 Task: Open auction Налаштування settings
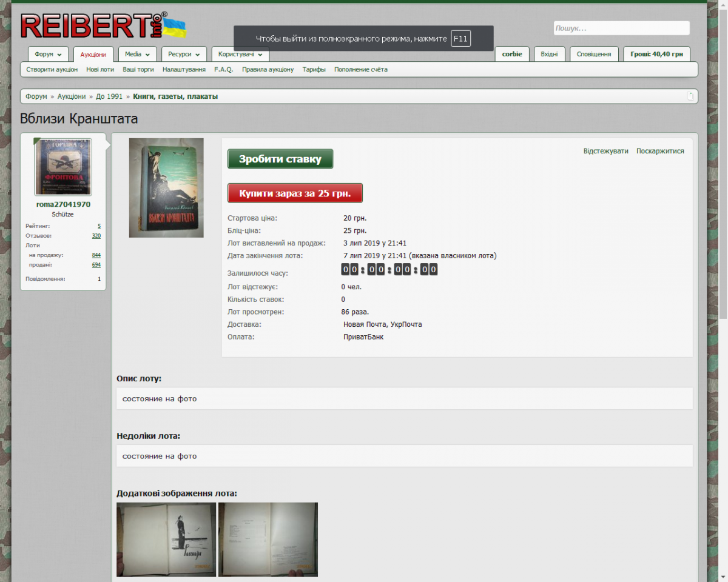pyautogui.click(x=184, y=69)
